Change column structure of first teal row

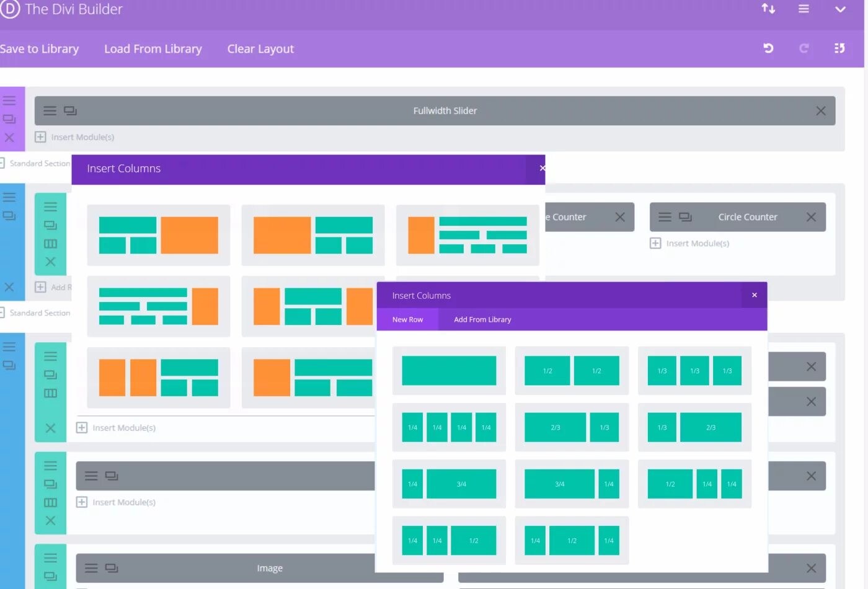pos(50,244)
